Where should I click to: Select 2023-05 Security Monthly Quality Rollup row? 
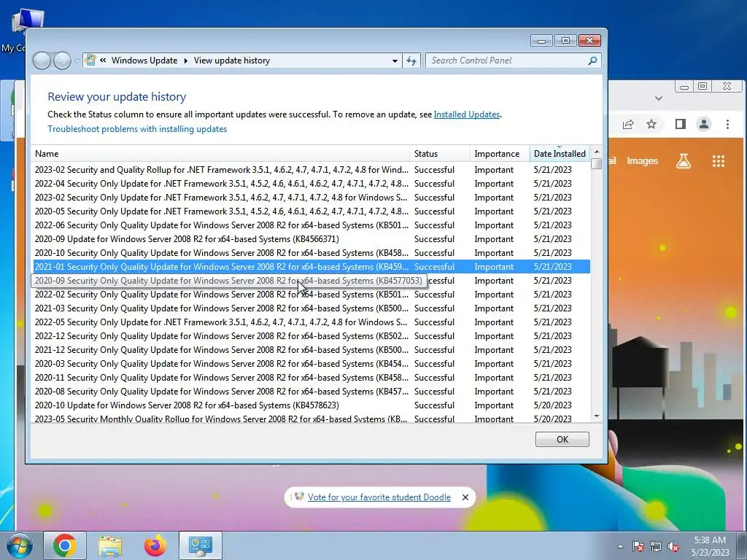(311, 418)
